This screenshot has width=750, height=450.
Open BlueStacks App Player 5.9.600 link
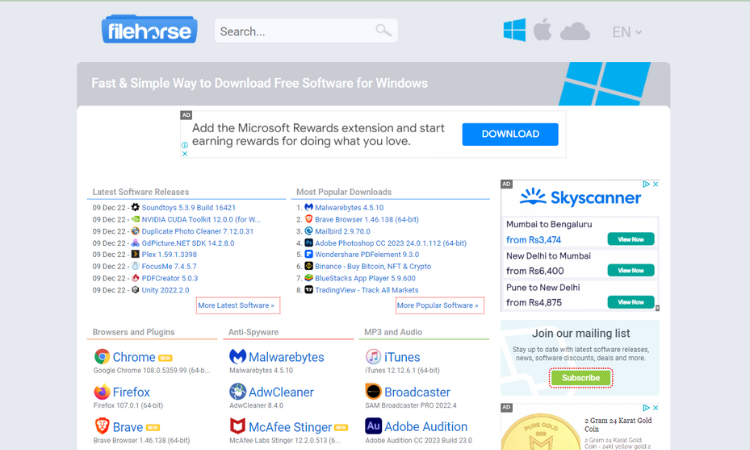pos(365,278)
